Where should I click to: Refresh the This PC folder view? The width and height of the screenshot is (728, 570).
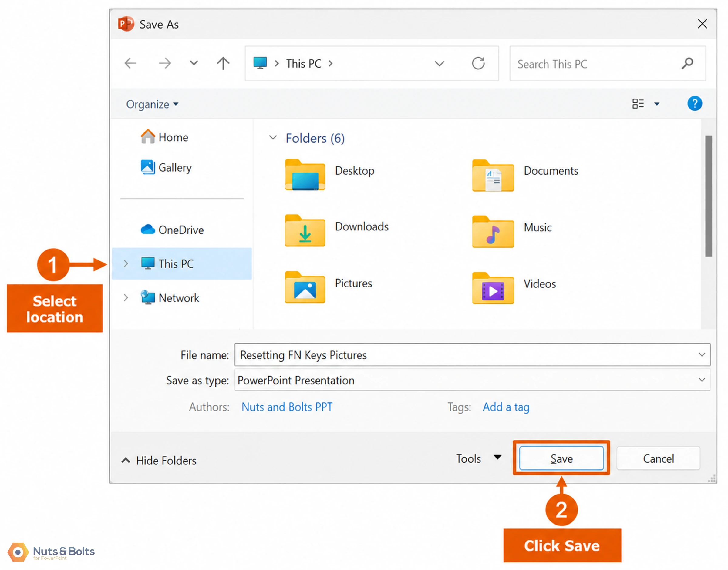478,63
